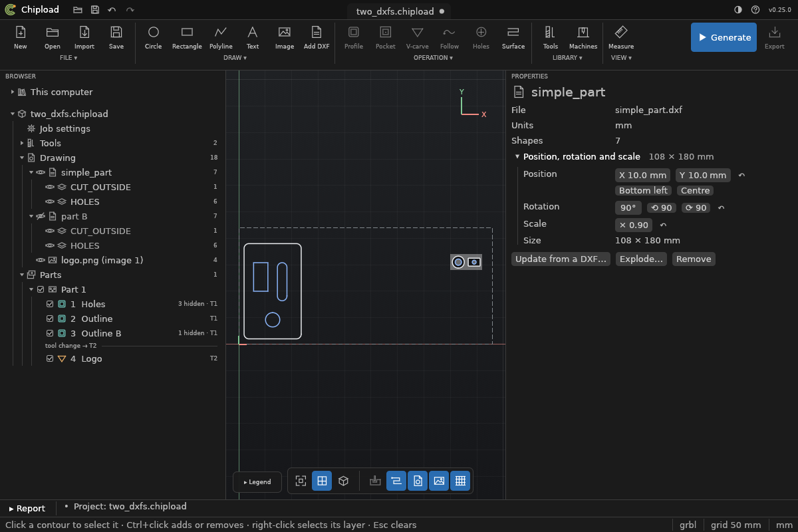Image resolution: width=798 pixels, height=532 pixels.
Task: Click the zoom-to-fit view icon
Action: click(x=301, y=481)
